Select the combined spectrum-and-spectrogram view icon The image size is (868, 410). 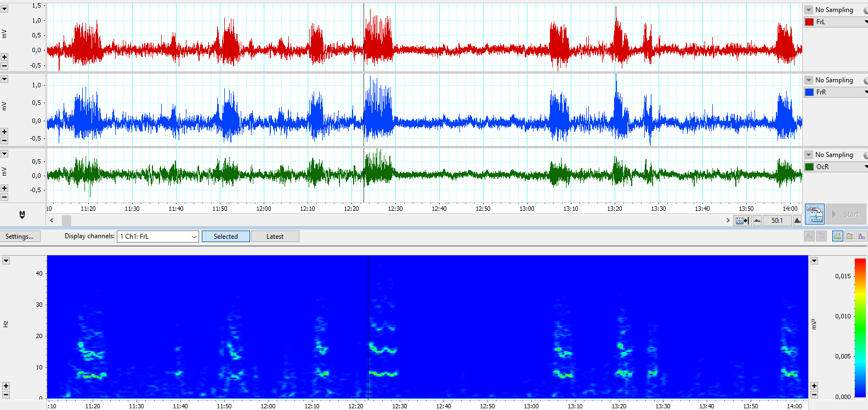pyautogui.click(x=850, y=236)
